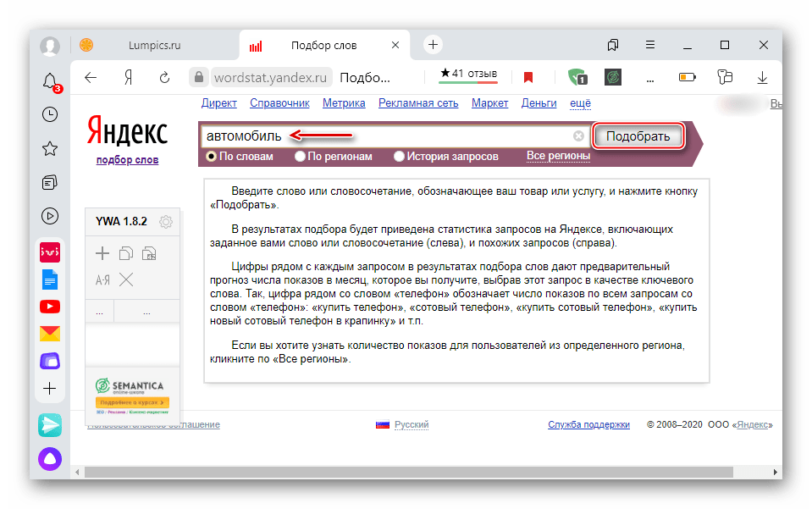This screenshot has width=812, height=509.
Task: Go back to the previous page
Action: click(x=91, y=78)
